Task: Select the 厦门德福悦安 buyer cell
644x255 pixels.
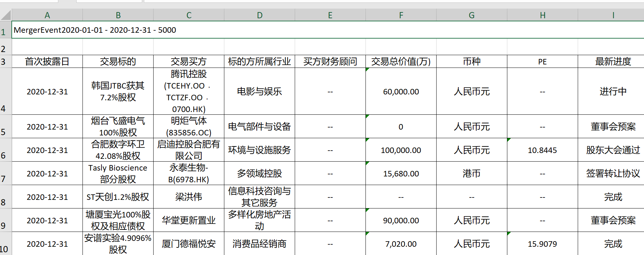Action: click(x=189, y=244)
